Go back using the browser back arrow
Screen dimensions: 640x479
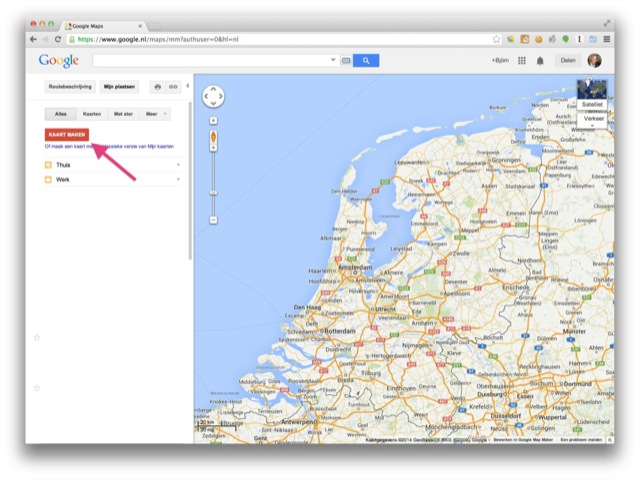(x=33, y=39)
